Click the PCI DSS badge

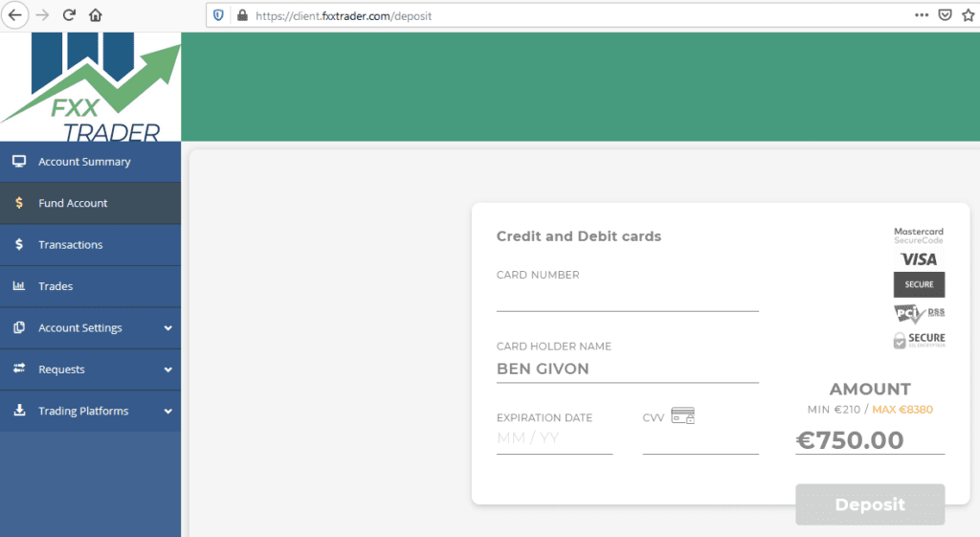[920, 313]
